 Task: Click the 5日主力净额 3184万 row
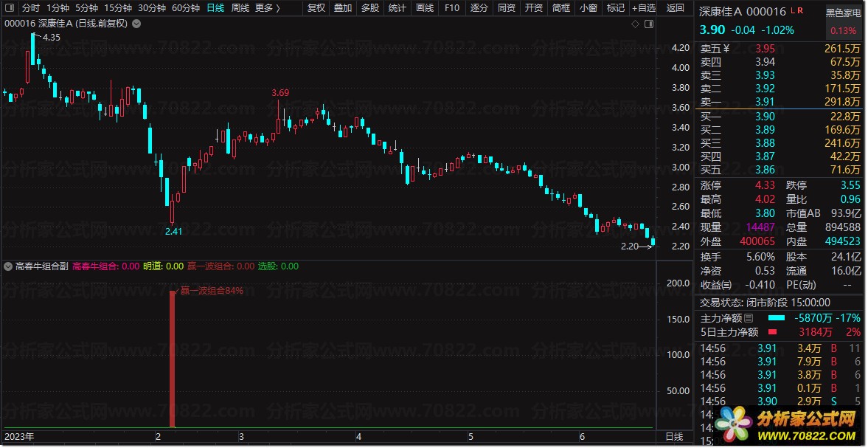780,332
